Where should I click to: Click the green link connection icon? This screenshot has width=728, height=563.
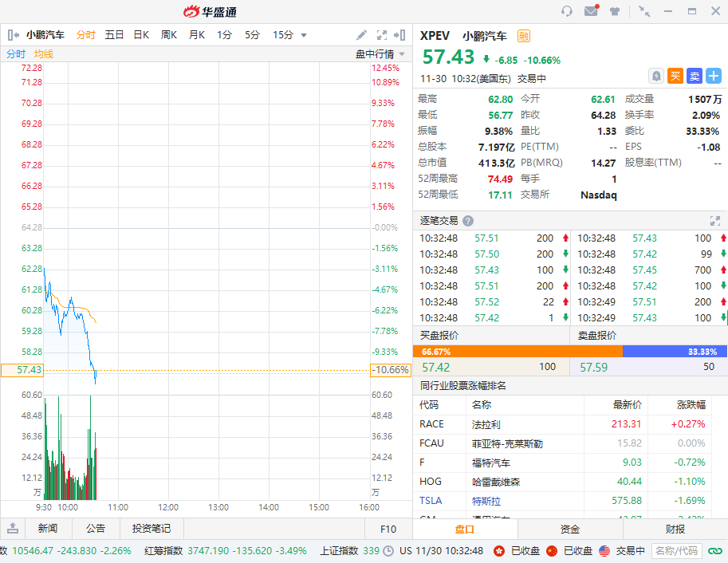click(x=715, y=551)
